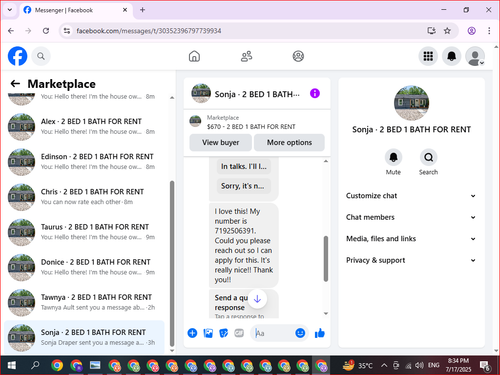The image size is (500, 375).
Task: View site information icon in address bar
Action: click(x=67, y=31)
